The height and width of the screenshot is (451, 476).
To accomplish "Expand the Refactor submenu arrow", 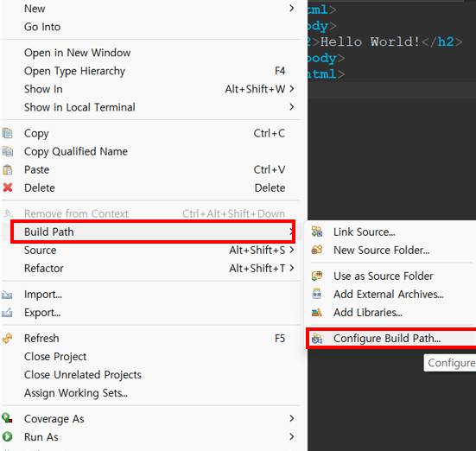I will point(292,268).
